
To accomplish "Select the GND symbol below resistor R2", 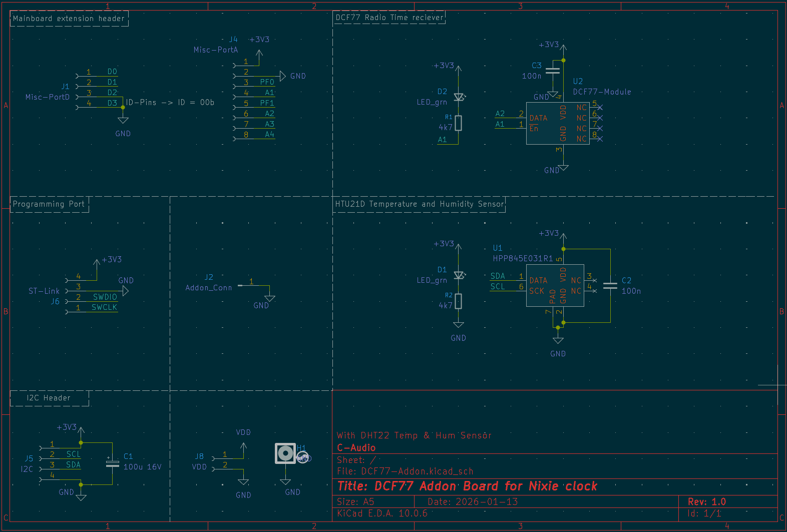I will tap(458, 325).
